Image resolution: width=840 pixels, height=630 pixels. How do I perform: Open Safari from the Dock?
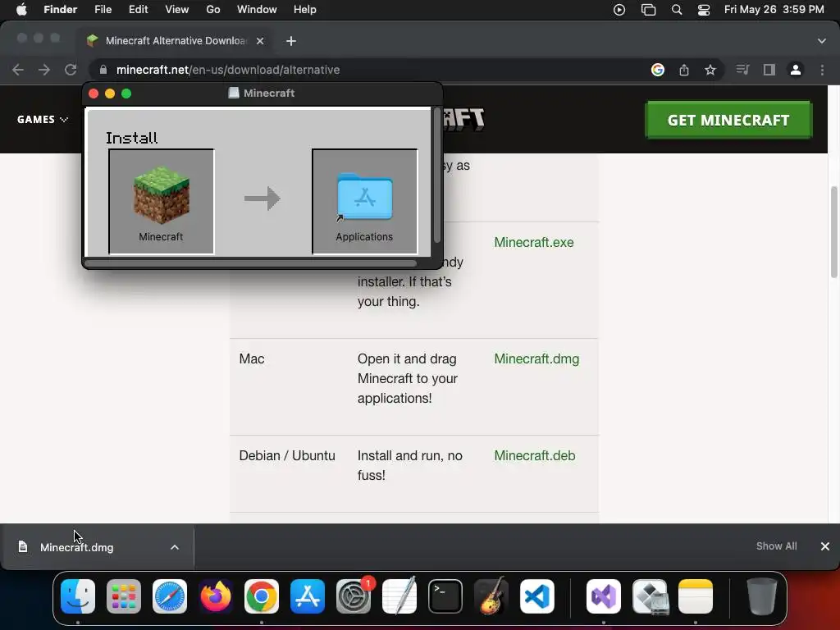[x=170, y=596]
